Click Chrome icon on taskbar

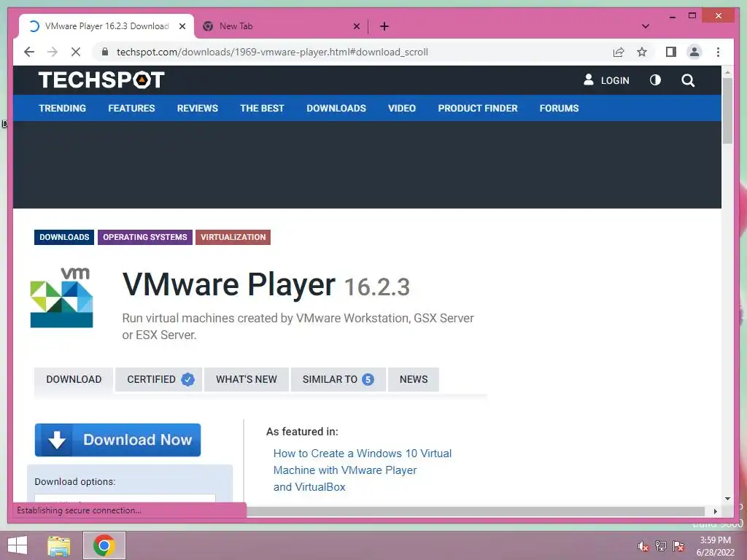104,545
